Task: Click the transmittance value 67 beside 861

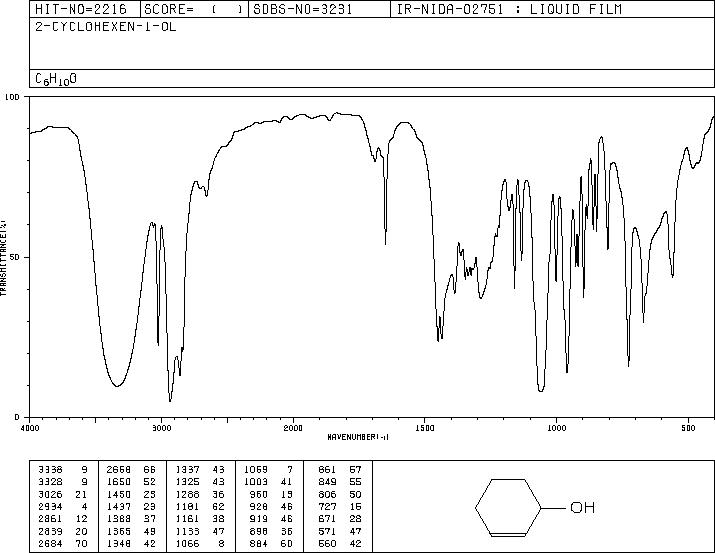Action: coord(355,470)
